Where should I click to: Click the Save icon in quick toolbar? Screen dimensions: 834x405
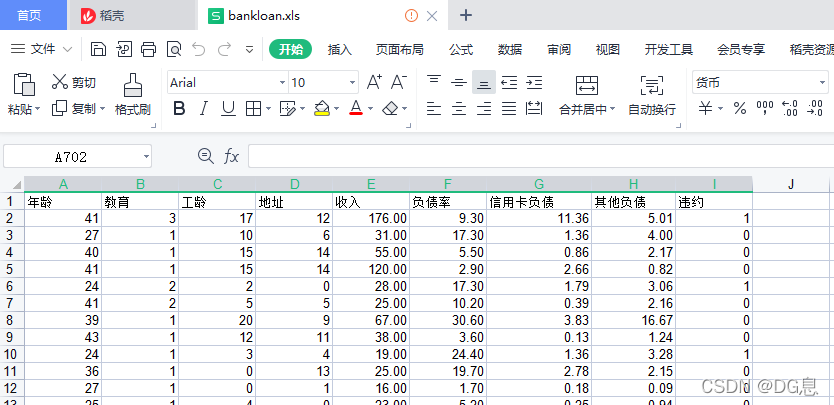98,49
